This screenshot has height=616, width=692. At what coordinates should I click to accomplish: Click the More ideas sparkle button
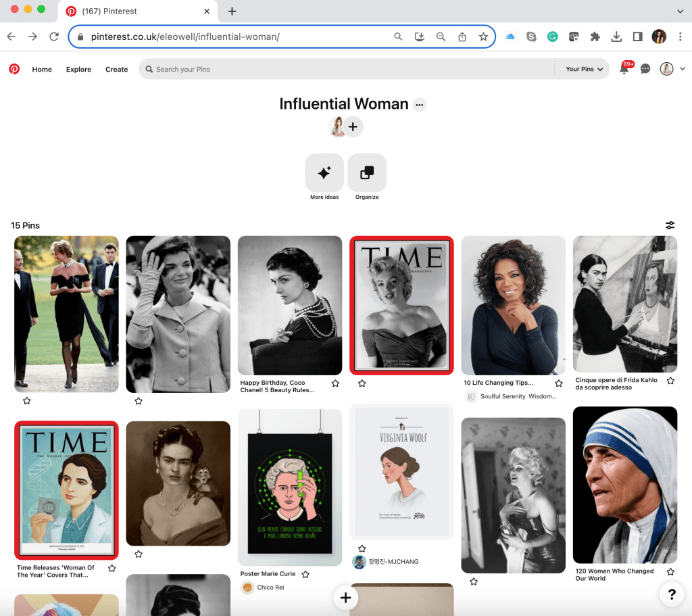pyautogui.click(x=324, y=173)
